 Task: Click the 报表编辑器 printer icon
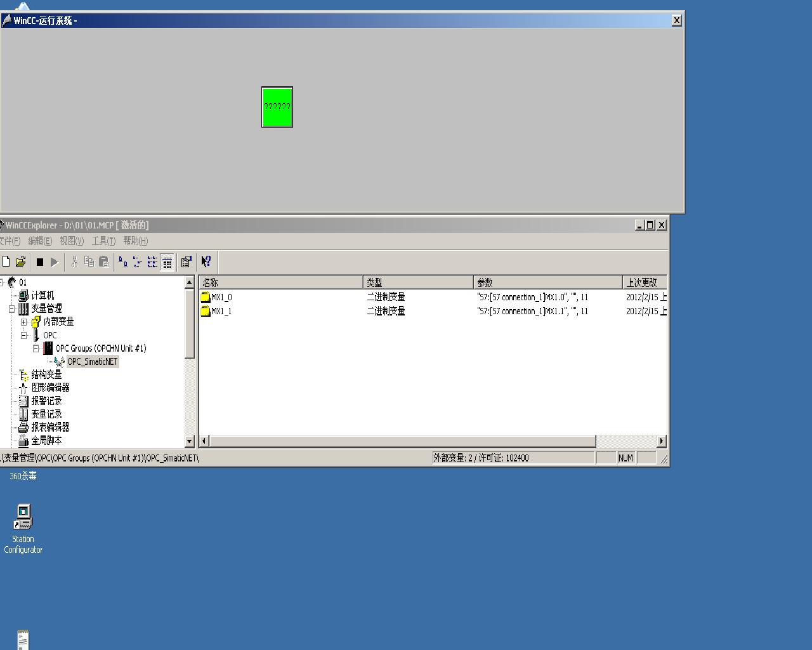(23, 427)
